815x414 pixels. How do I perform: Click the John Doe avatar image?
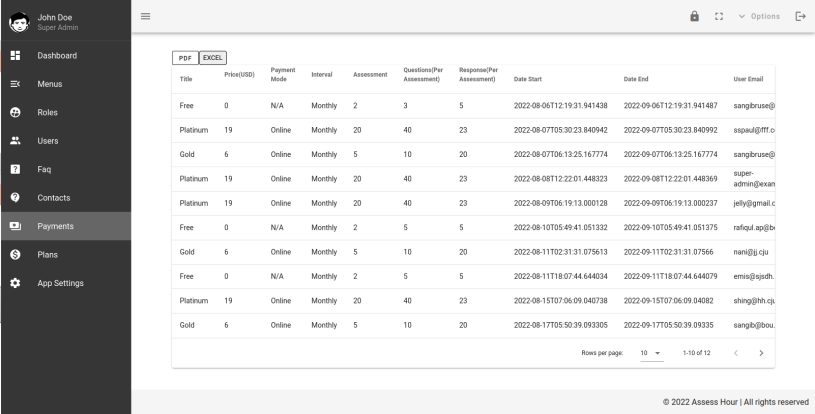[18, 17]
